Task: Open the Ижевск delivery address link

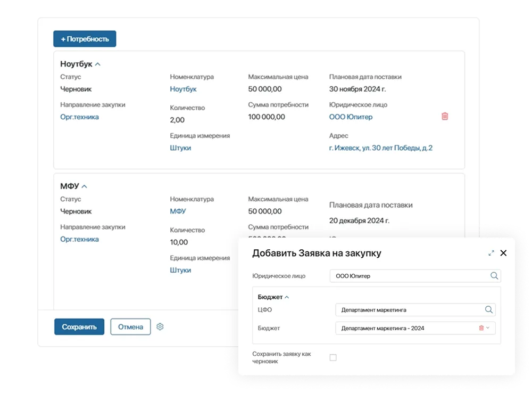Action: point(380,148)
